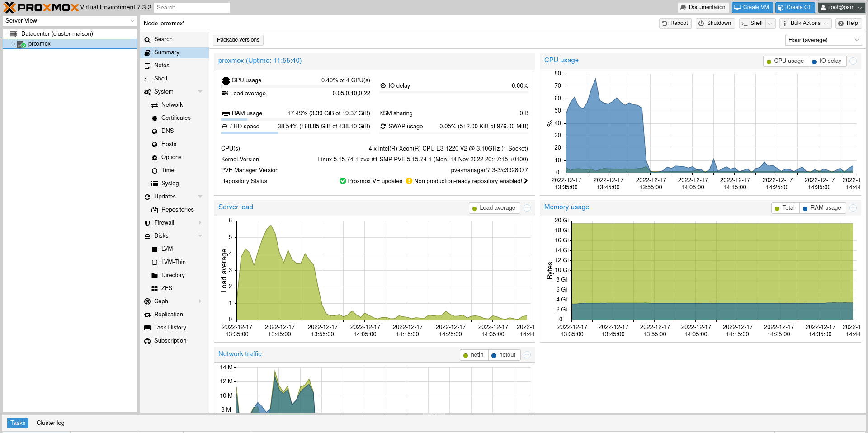Image resolution: width=868 pixels, height=433 pixels.
Task: Click the Directory folder icon
Action: [155, 276]
